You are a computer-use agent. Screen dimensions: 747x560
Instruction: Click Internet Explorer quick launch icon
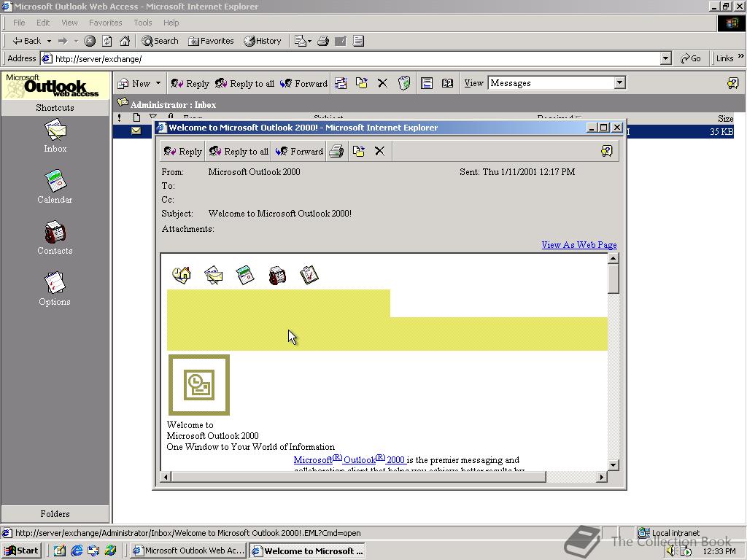(76, 551)
